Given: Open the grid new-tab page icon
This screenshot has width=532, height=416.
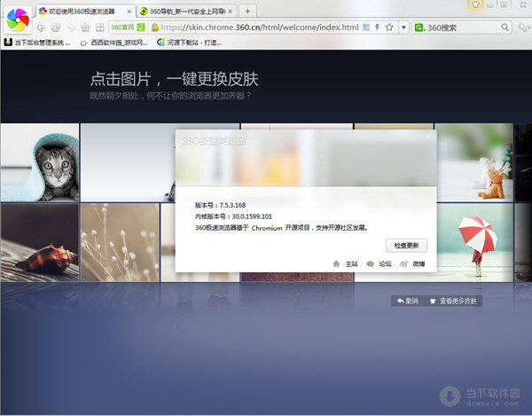Looking at the screenshot, I should pos(99,27).
